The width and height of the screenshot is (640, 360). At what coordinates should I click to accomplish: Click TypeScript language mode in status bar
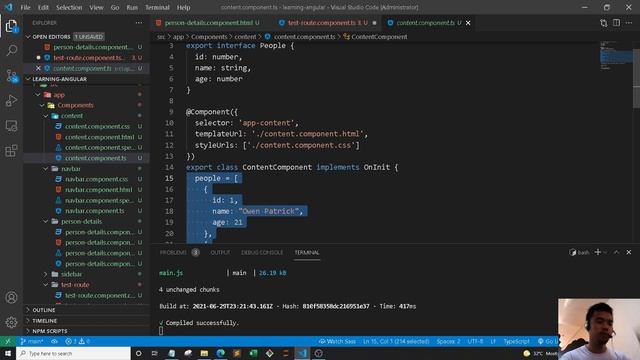[516, 341]
